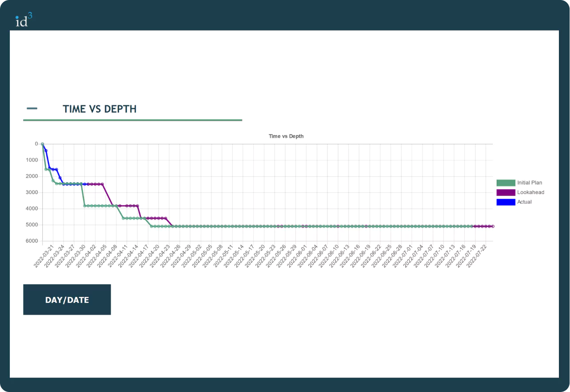Click the x-axis date label 2022-07-04
Viewport: 570px width, 392px height.
tap(412, 255)
